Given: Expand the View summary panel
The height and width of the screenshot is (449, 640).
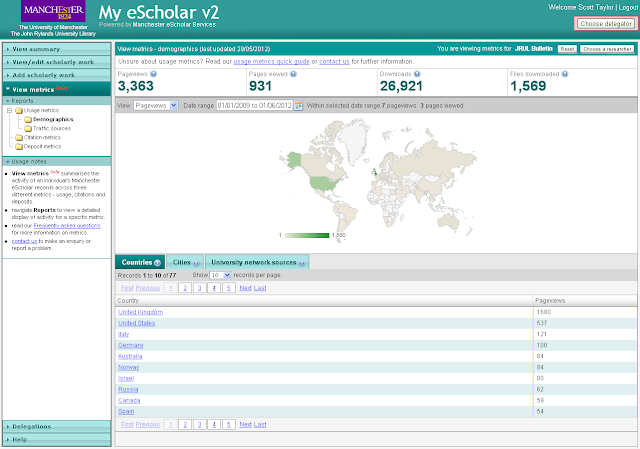Looking at the screenshot, I should (56, 49).
